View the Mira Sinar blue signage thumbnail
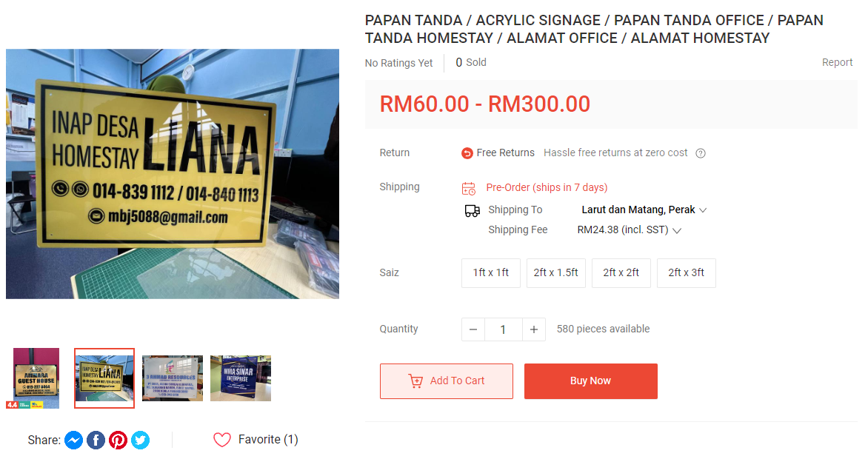The width and height of the screenshot is (868, 459). click(x=241, y=378)
